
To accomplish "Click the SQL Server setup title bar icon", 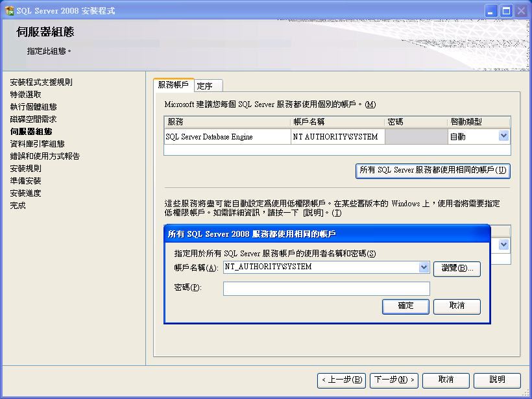I will [9, 11].
